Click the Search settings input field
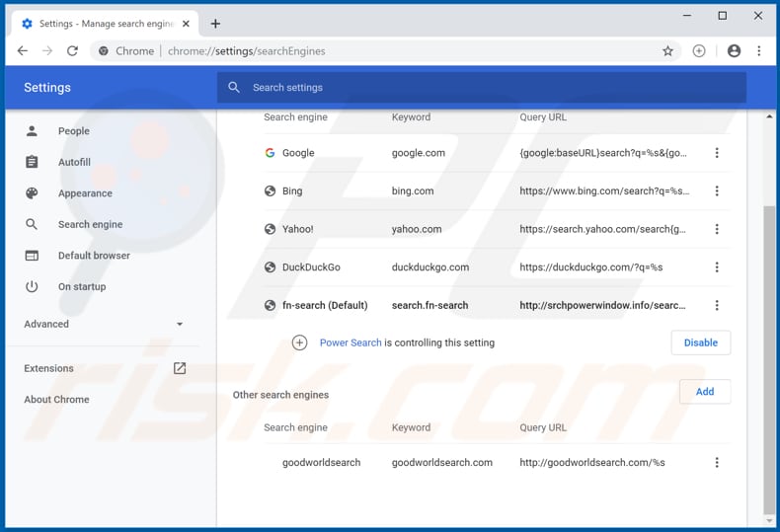The image size is (780, 532). [x=484, y=88]
